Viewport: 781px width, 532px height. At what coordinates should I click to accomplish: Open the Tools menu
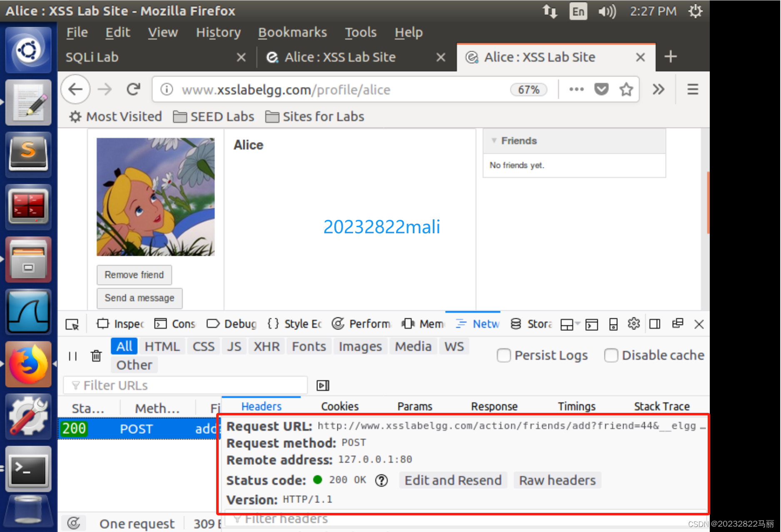pos(361,32)
